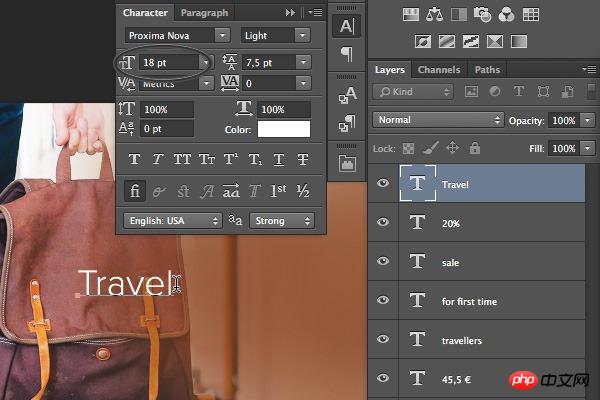600x400 pixels.
Task: Hide the 45,5 € layer
Action: tap(383, 378)
